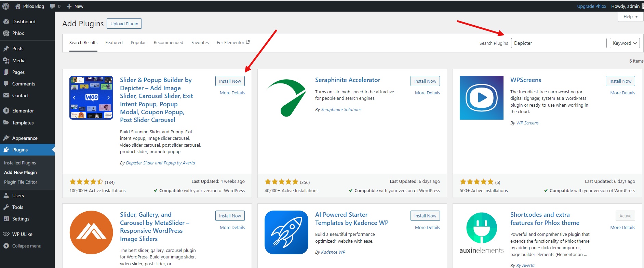The width and height of the screenshot is (644, 268).
Task: Open the Kadence WP author link
Action: coord(333,252)
